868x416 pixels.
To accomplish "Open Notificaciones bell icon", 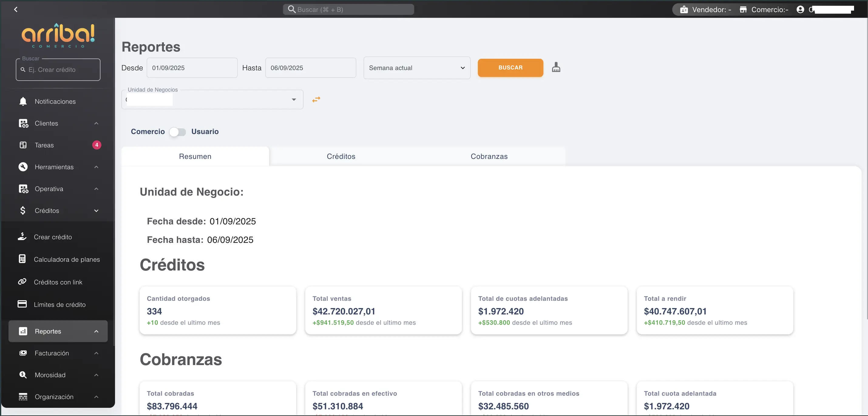I will click(x=23, y=101).
